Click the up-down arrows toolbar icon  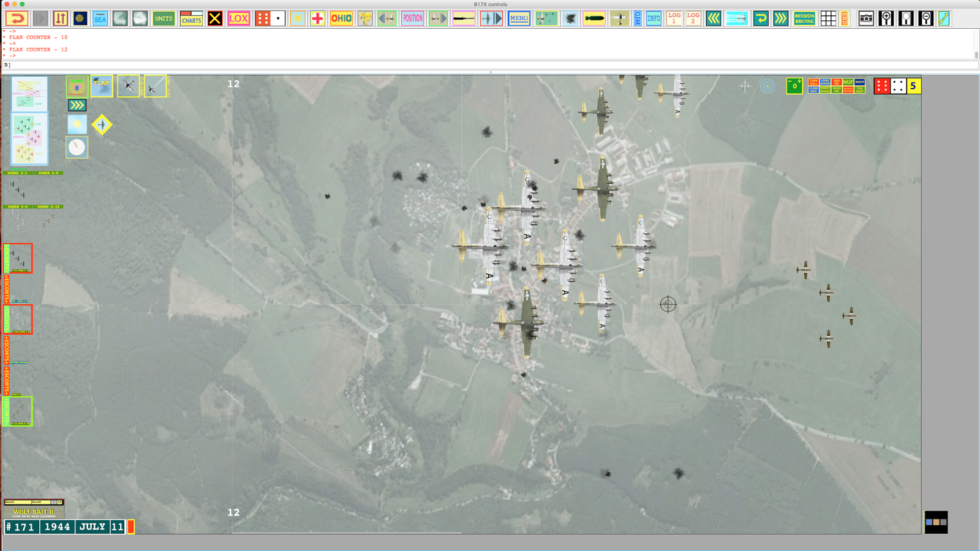click(x=60, y=18)
